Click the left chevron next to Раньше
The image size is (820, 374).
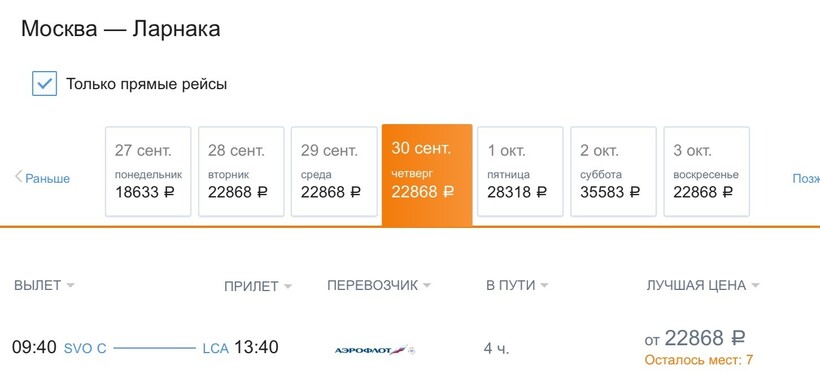pyautogui.click(x=18, y=176)
